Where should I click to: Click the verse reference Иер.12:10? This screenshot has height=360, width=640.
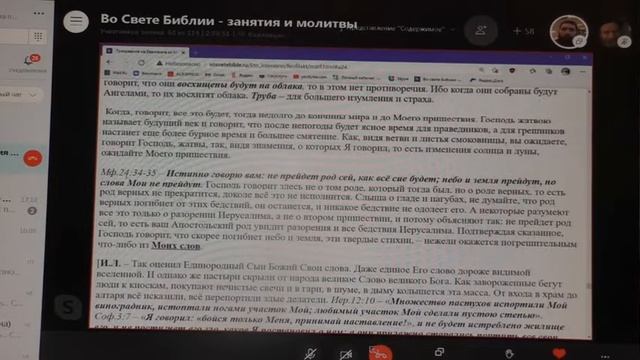353,300
